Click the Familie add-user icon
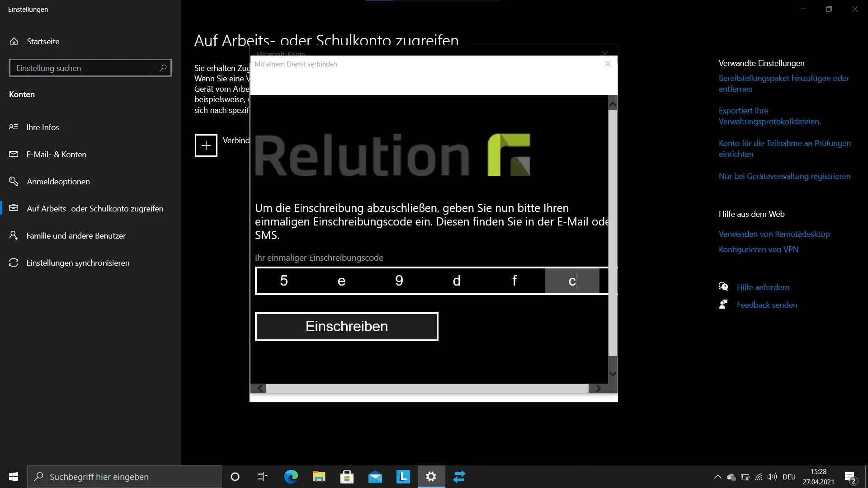Screen dimensions: 868x488 click(14, 235)
